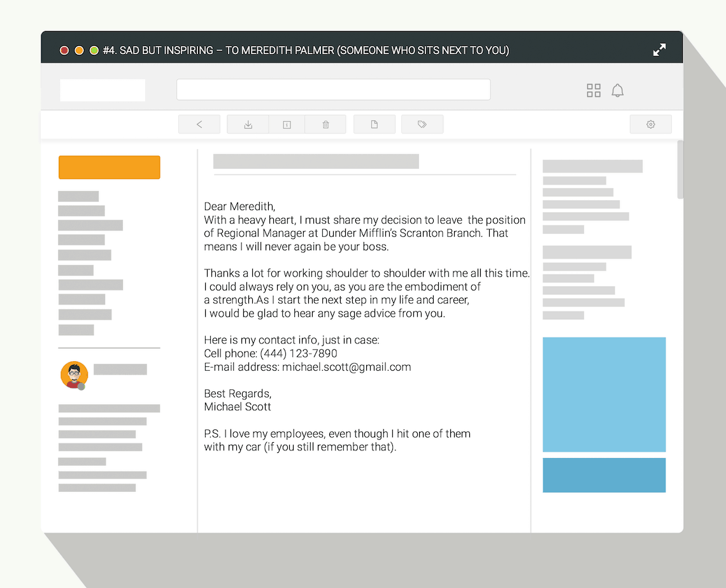
Task: Click the green window dot in title bar
Action: pyautogui.click(x=94, y=50)
